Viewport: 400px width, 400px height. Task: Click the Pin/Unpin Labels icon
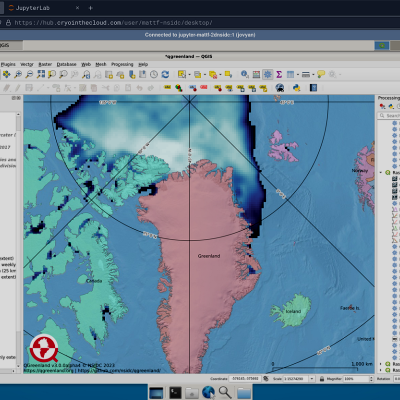[218, 88]
